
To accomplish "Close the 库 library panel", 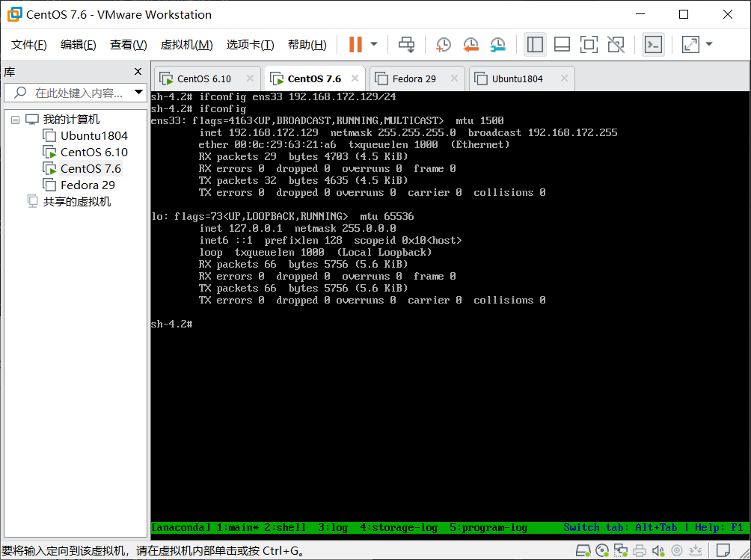I will point(138,72).
